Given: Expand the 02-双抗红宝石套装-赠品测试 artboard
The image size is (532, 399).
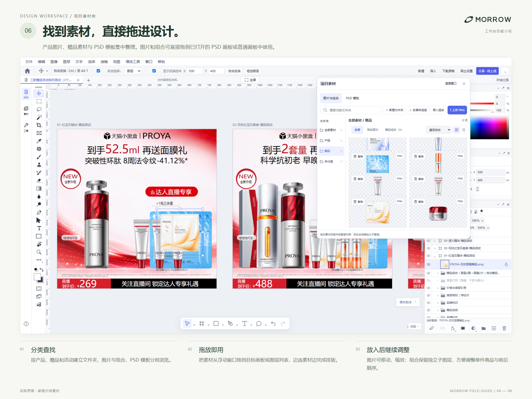Looking at the screenshot, I should 435,248.
